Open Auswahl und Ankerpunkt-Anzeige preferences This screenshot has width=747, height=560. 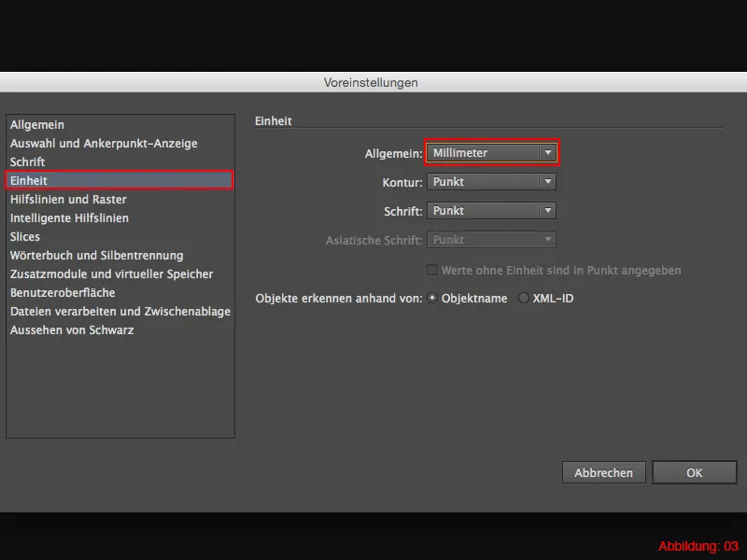click(120, 144)
